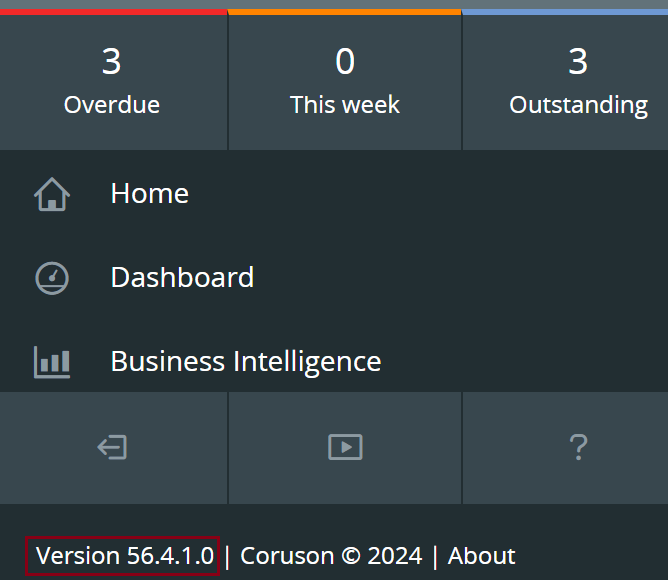Screen dimensions: 668x580
Task: Click the Dashboard gauge icon
Action: [x=52, y=278]
